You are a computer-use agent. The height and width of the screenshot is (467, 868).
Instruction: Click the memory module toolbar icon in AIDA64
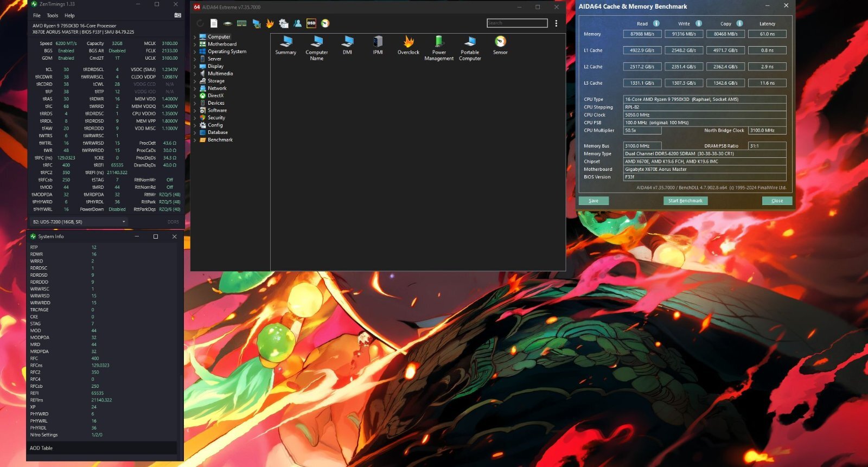(x=242, y=23)
